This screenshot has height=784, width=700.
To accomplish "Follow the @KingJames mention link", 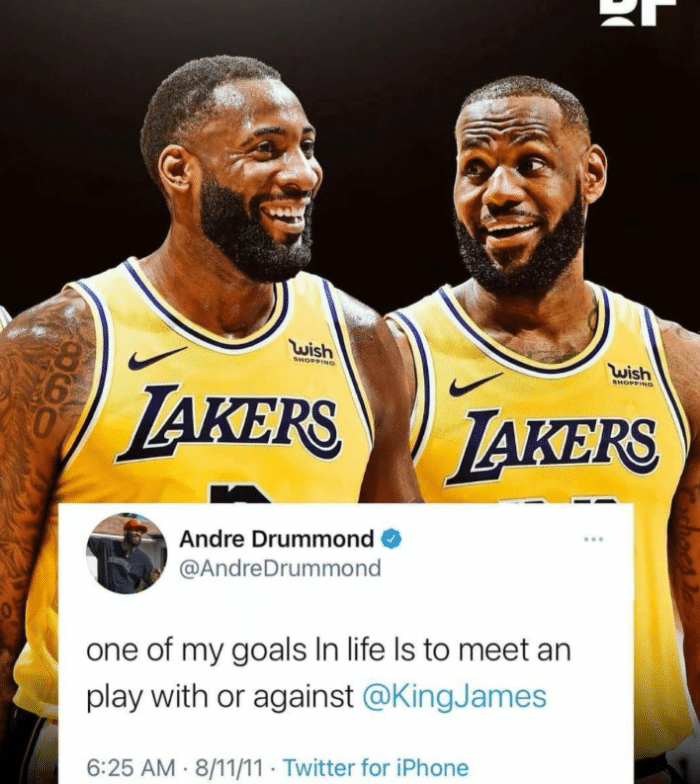I will [x=454, y=697].
